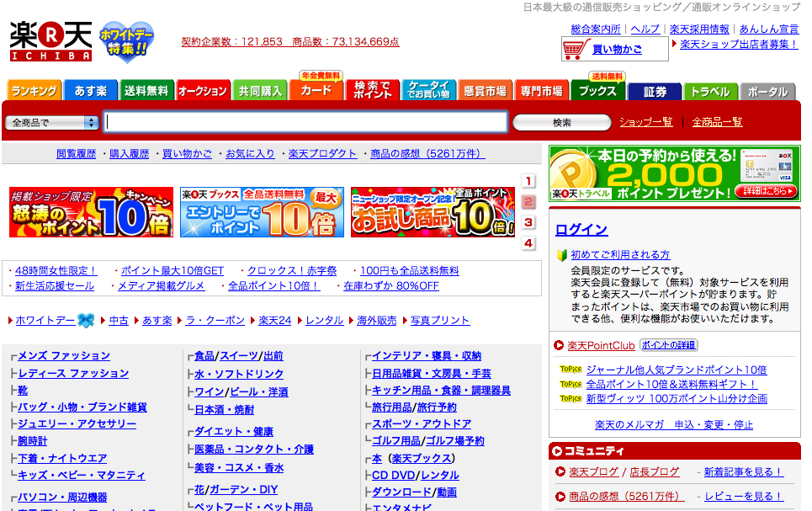This screenshot has height=511, width=812.
Task: Open the 新着記事を見る！ link
Action: (743, 472)
